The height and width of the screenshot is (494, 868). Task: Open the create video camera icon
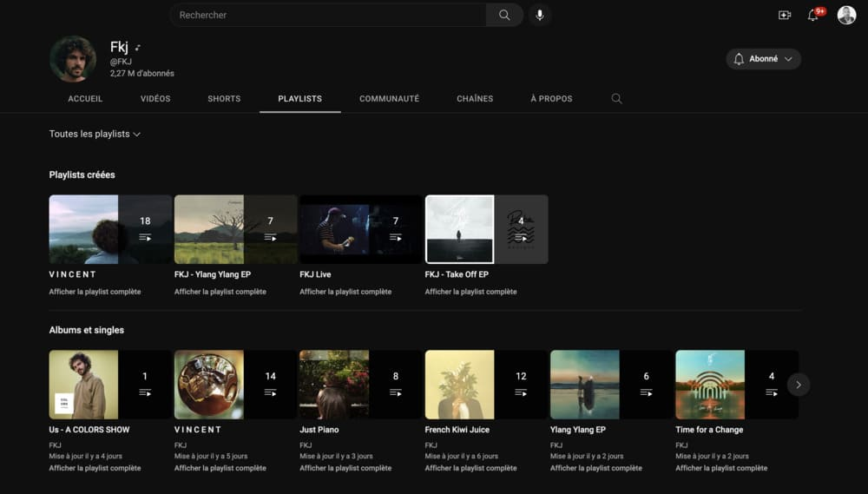coord(785,15)
